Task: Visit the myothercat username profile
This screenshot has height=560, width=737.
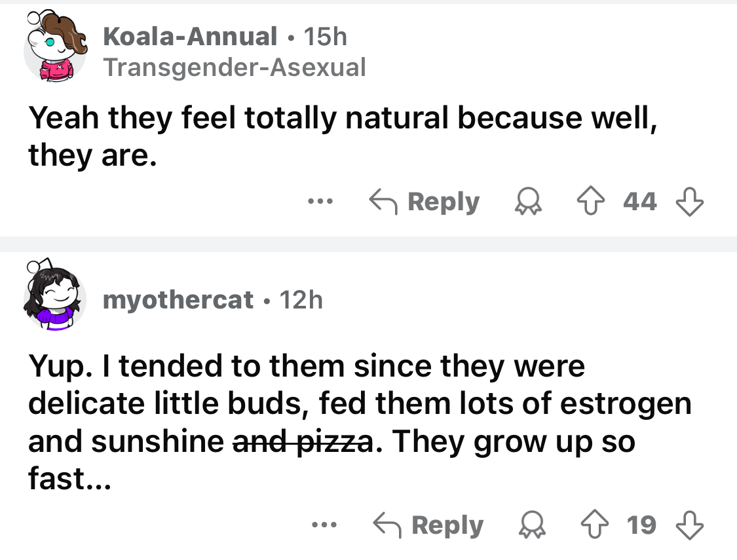Action: tap(178, 300)
